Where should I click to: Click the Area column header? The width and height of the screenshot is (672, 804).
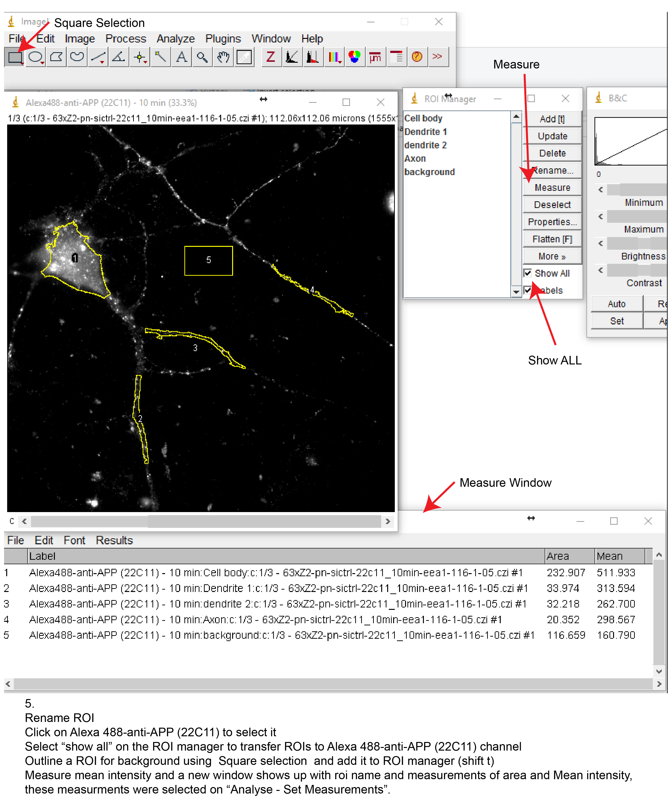point(569,556)
